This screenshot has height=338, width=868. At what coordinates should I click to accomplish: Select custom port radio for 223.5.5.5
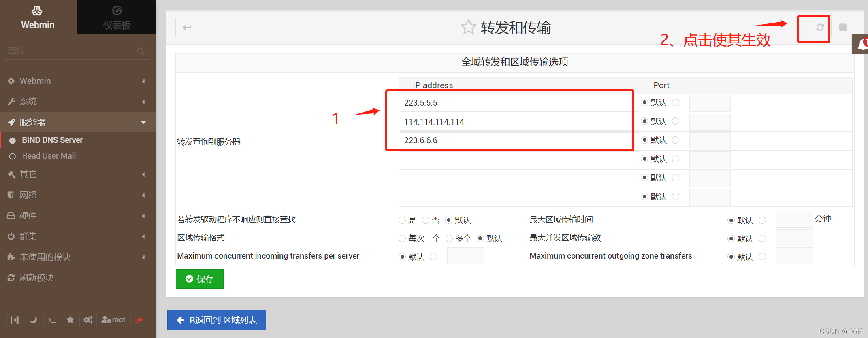coord(676,102)
